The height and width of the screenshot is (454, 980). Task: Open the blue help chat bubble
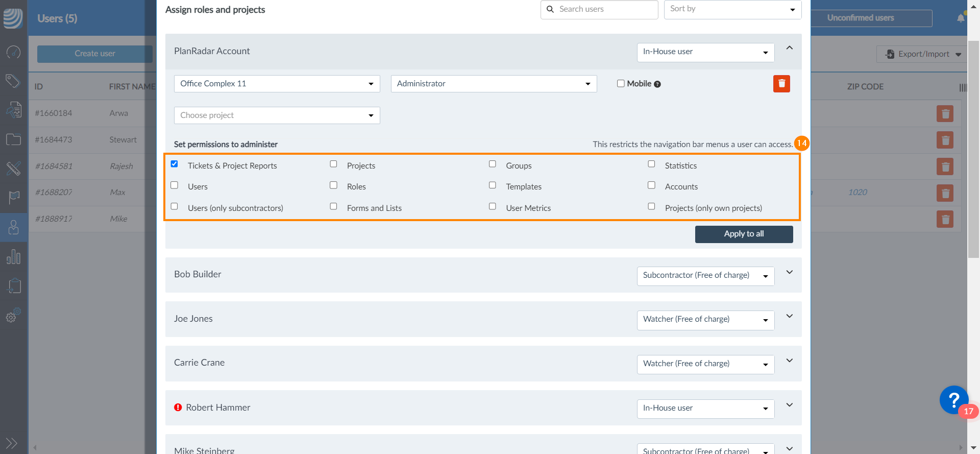point(953,399)
